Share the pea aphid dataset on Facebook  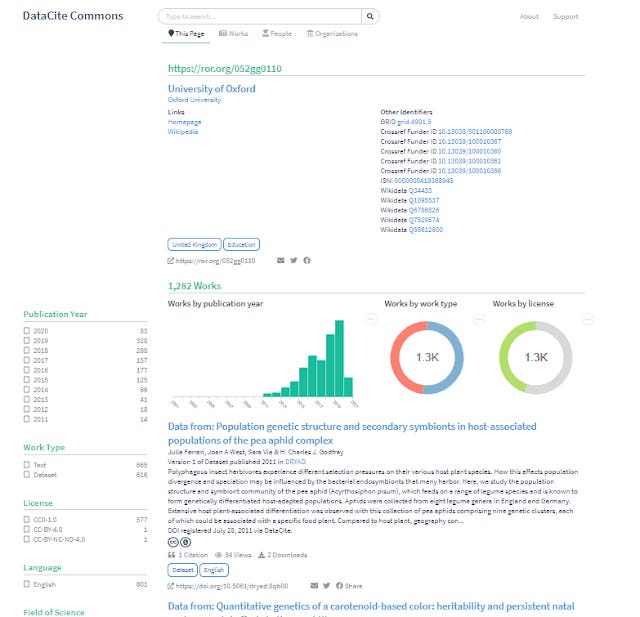tap(349, 586)
